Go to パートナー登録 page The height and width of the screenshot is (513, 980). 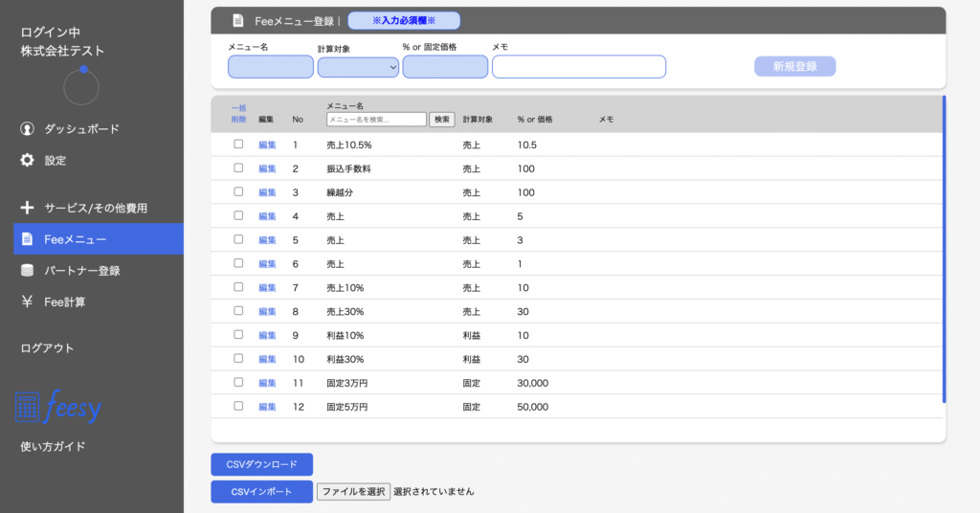pos(82,271)
